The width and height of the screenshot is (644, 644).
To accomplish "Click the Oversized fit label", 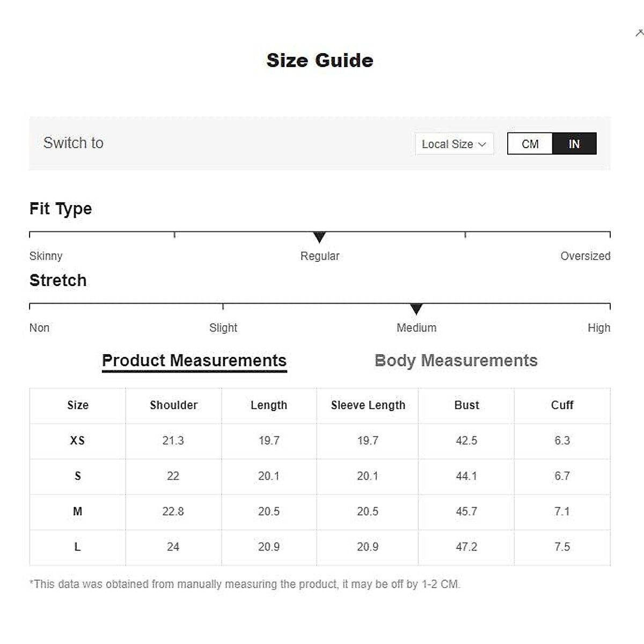I will click(x=585, y=256).
